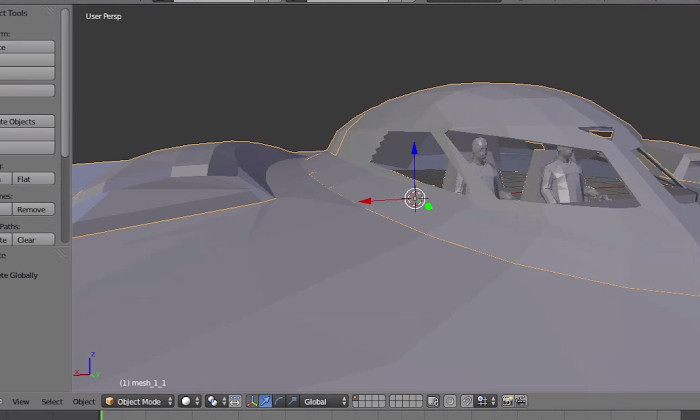Click the green current frame marker in timeline
Viewport: 700px width, 420px height.
tap(101, 415)
